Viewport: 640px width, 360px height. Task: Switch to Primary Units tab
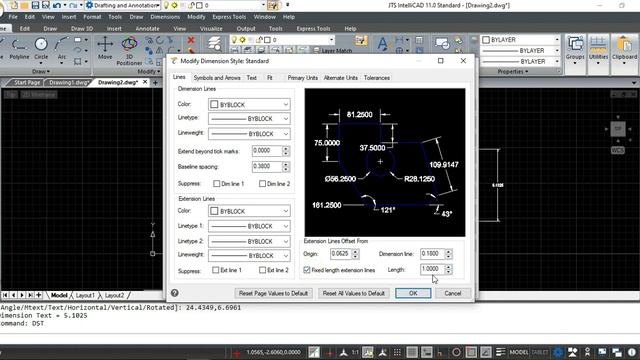302,78
